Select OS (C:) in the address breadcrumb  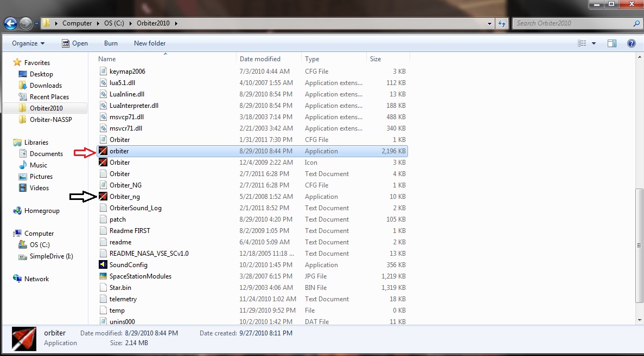coord(114,23)
